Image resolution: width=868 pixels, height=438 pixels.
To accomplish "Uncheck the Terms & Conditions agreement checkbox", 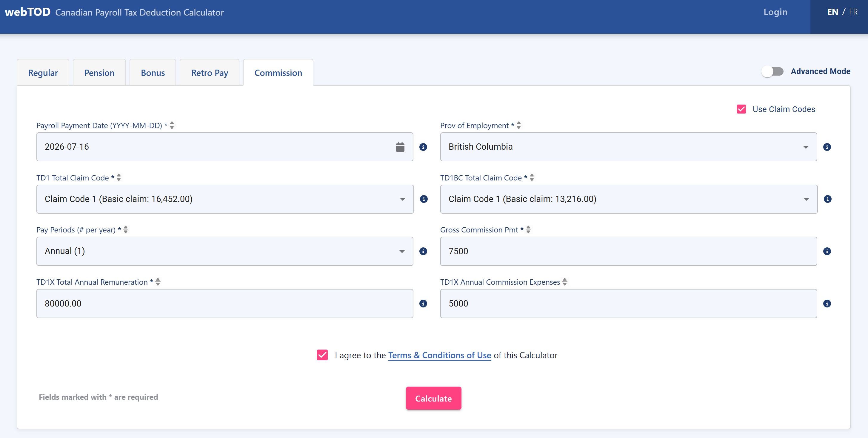I will (x=322, y=355).
